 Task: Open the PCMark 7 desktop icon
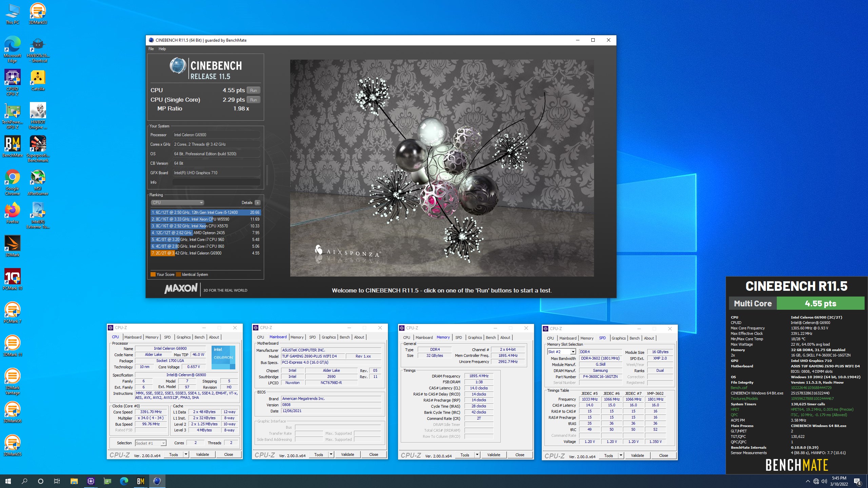click(x=12, y=313)
